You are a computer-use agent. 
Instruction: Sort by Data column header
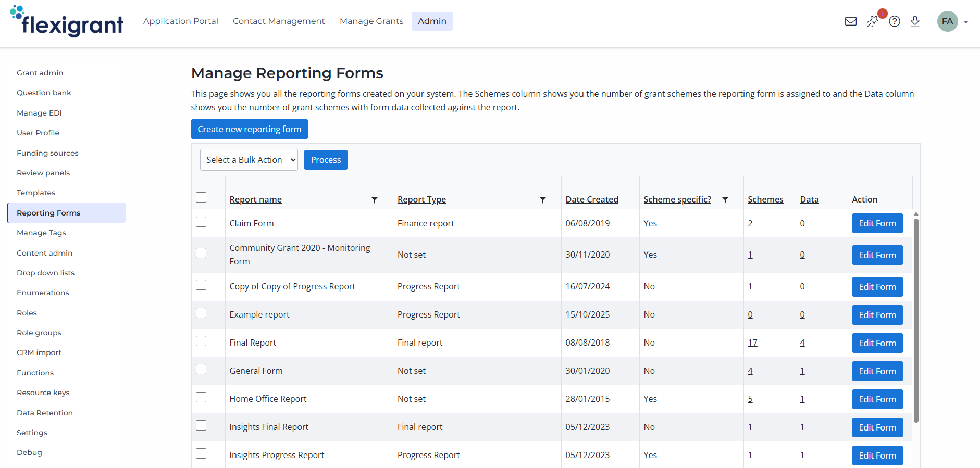pos(809,199)
